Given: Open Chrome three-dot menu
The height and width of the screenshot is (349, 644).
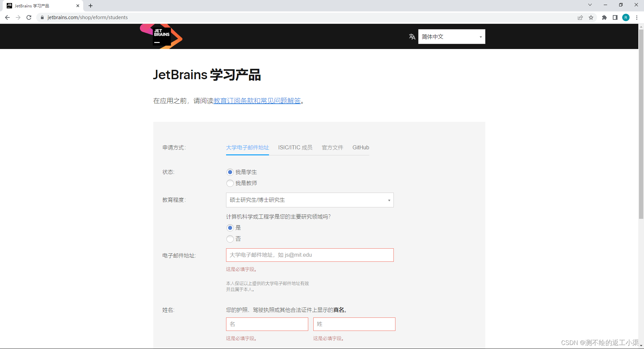Looking at the screenshot, I should coord(637,17).
